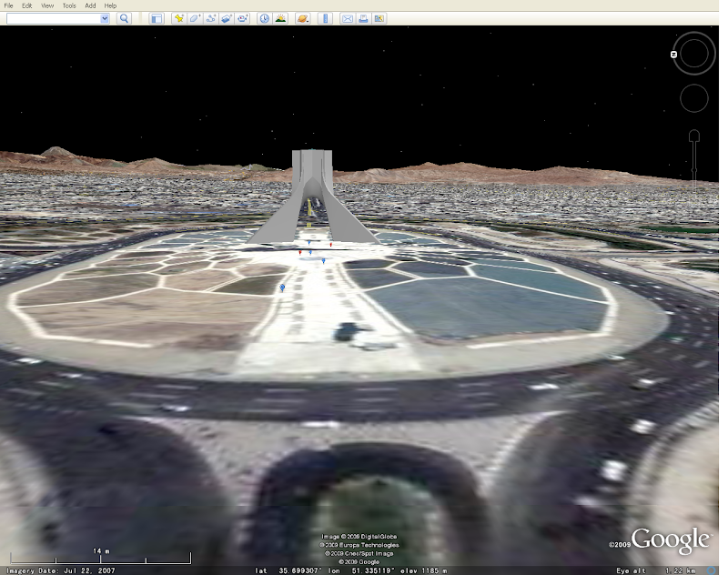Screen dimensions: 728x575
Task: Click the elev 1185 m readout
Action: coord(423,570)
